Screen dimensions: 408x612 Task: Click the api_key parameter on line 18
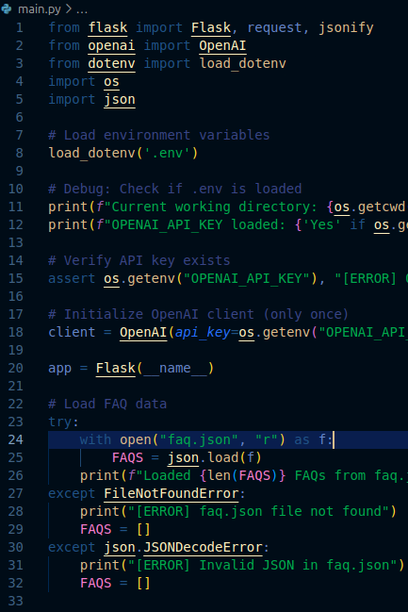203,333
